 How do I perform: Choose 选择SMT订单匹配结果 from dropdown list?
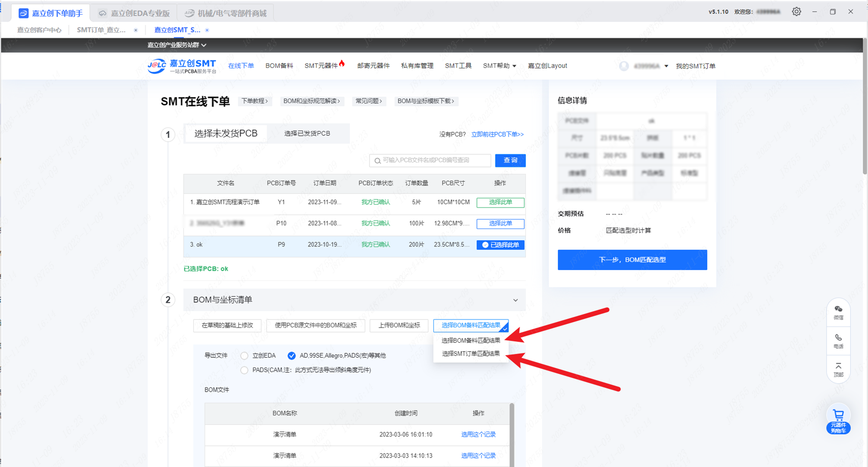(471, 354)
